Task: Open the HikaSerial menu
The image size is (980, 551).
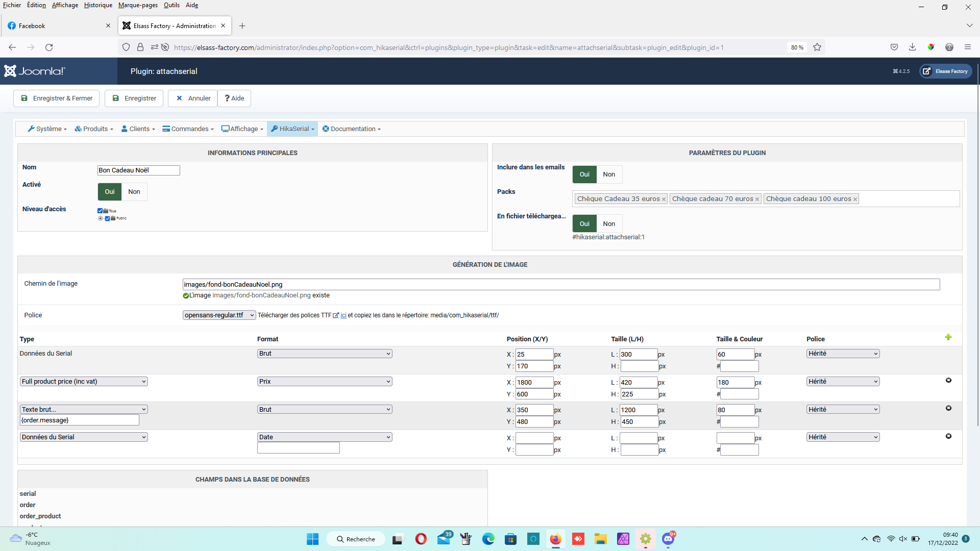Action: point(292,129)
